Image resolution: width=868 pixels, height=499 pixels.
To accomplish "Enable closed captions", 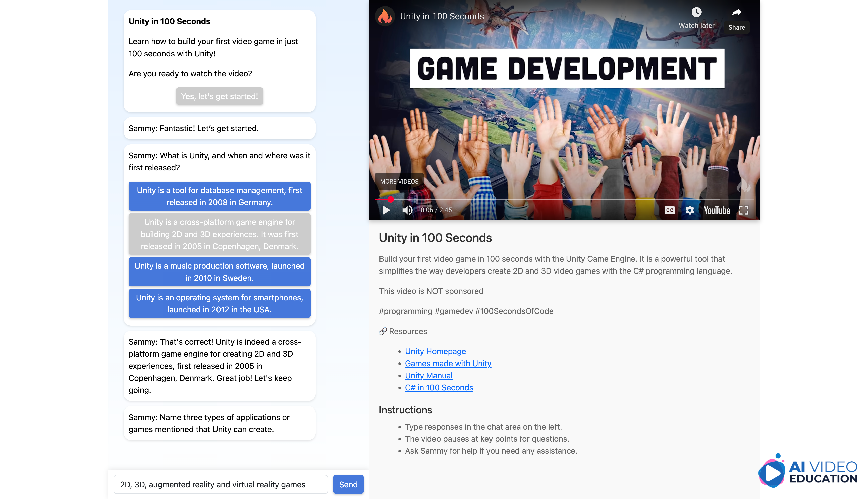I will [x=670, y=210].
